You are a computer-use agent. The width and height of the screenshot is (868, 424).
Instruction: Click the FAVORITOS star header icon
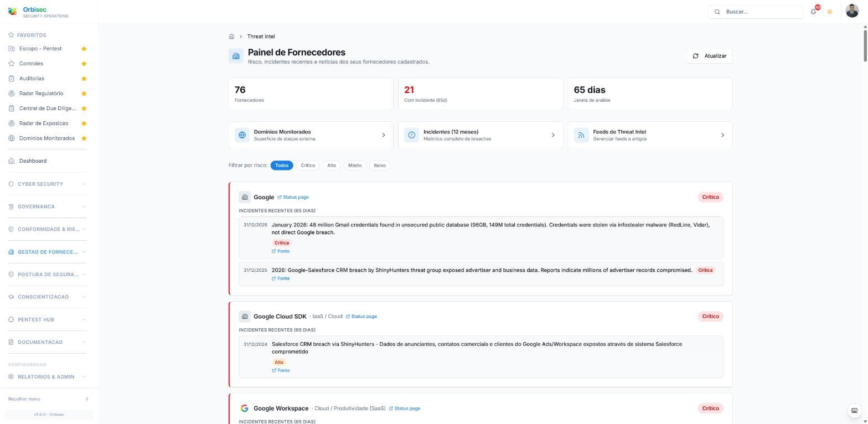tap(11, 35)
